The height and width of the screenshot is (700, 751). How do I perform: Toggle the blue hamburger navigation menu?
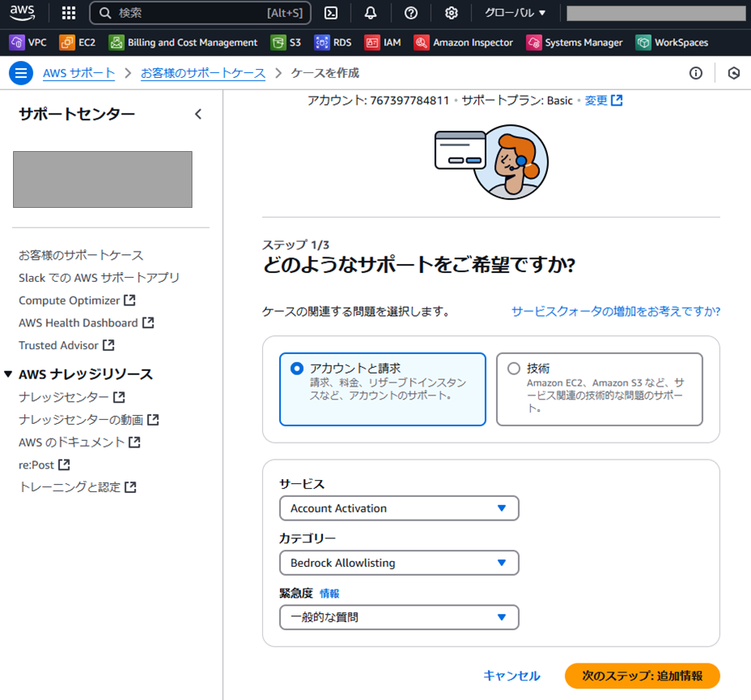(21, 73)
